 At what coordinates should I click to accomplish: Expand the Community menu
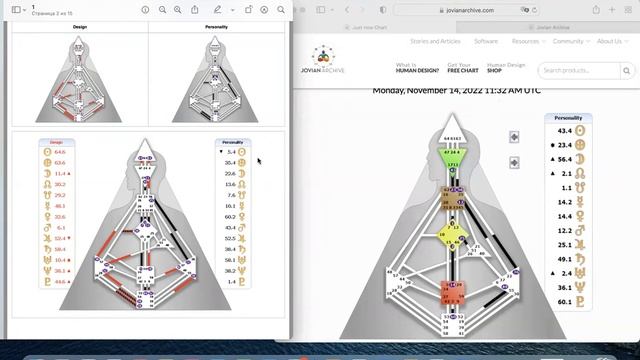point(571,41)
